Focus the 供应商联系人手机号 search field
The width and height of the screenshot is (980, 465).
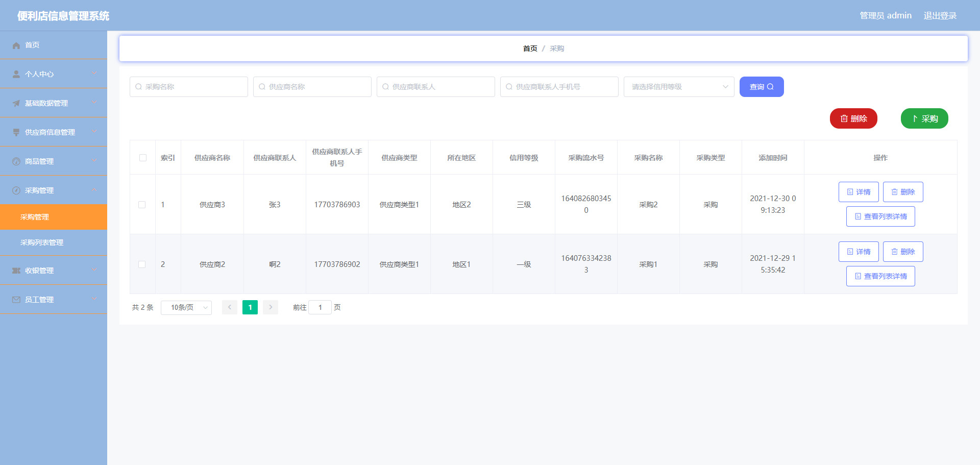point(559,87)
